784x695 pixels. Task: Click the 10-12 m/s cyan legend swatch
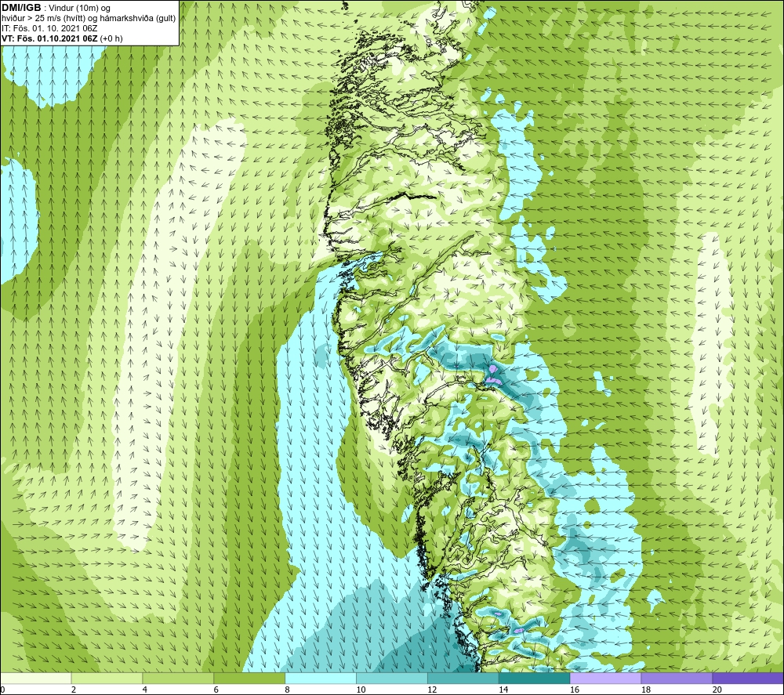(392, 679)
